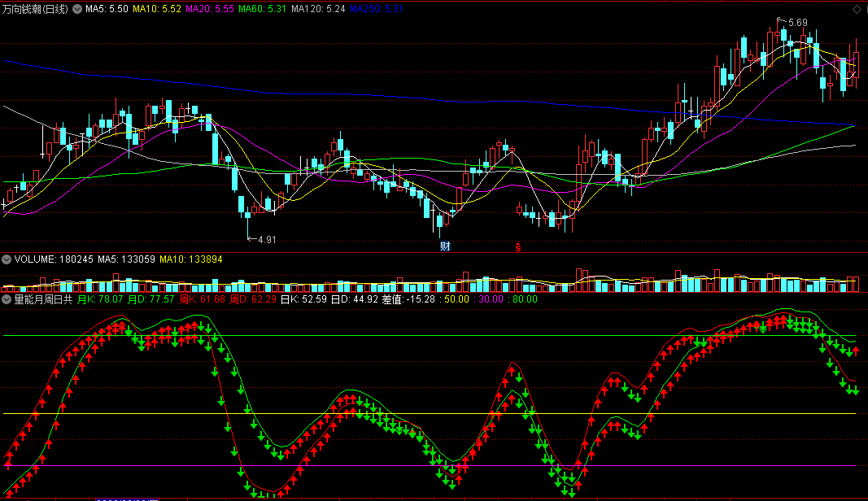Image resolution: width=868 pixels, height=501 pixels.
Task: Click the red S marker below candles
Action: (x=518, y=247)
